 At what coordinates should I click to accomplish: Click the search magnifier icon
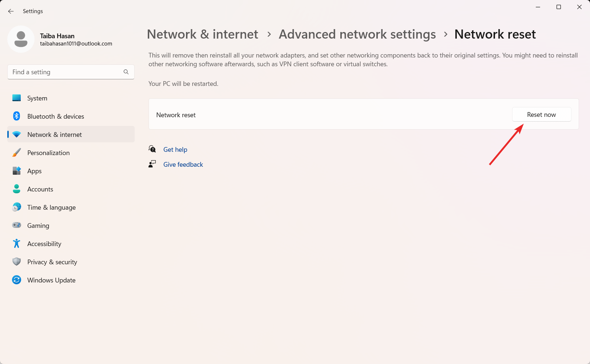point(126,72)
